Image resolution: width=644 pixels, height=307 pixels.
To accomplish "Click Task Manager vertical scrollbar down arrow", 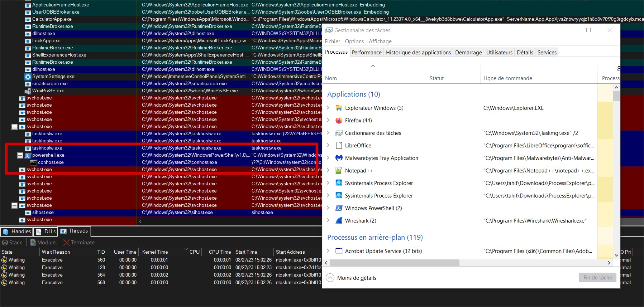I will pyautogui.click(x=616, y=255).
